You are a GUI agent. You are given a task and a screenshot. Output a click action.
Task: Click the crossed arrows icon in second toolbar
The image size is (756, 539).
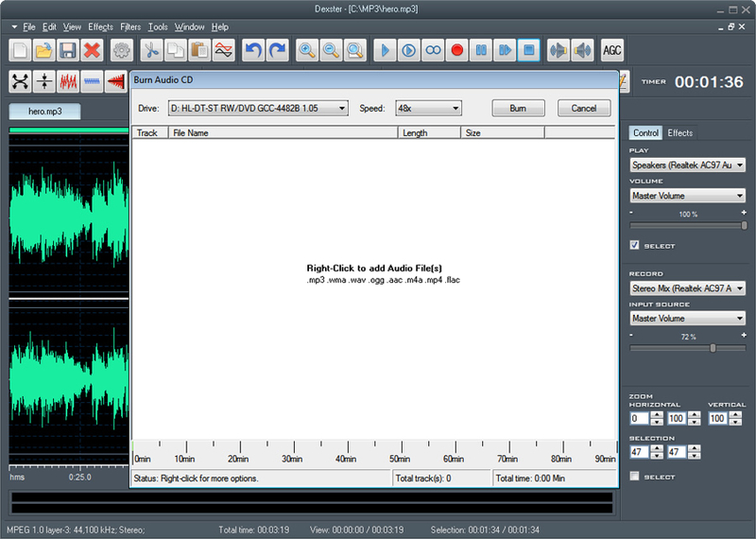pyautogui.click(x=20, y=81)
